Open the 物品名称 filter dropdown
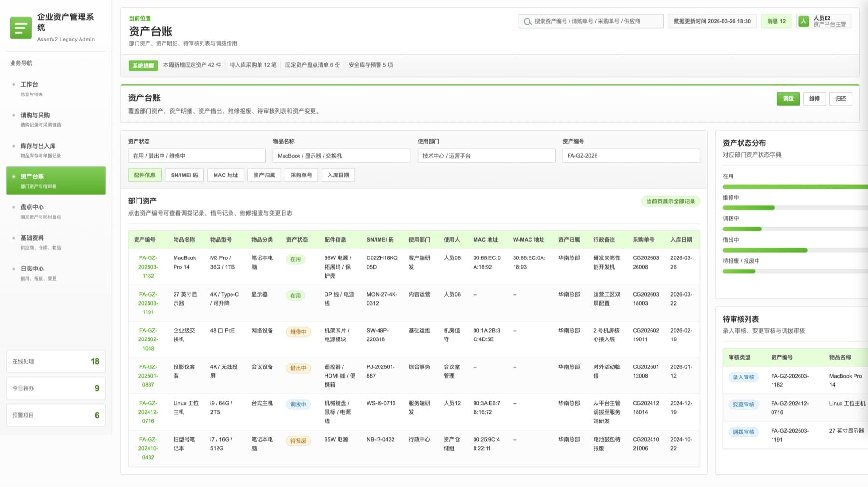 click(x=341, y=156)
